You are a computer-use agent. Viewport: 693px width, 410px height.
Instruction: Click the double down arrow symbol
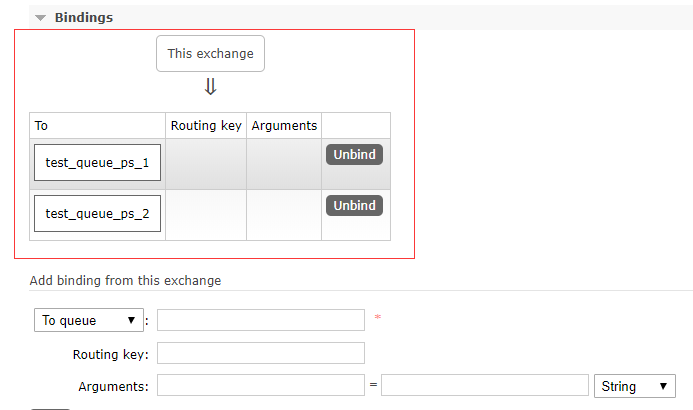(x=210, y=87)
